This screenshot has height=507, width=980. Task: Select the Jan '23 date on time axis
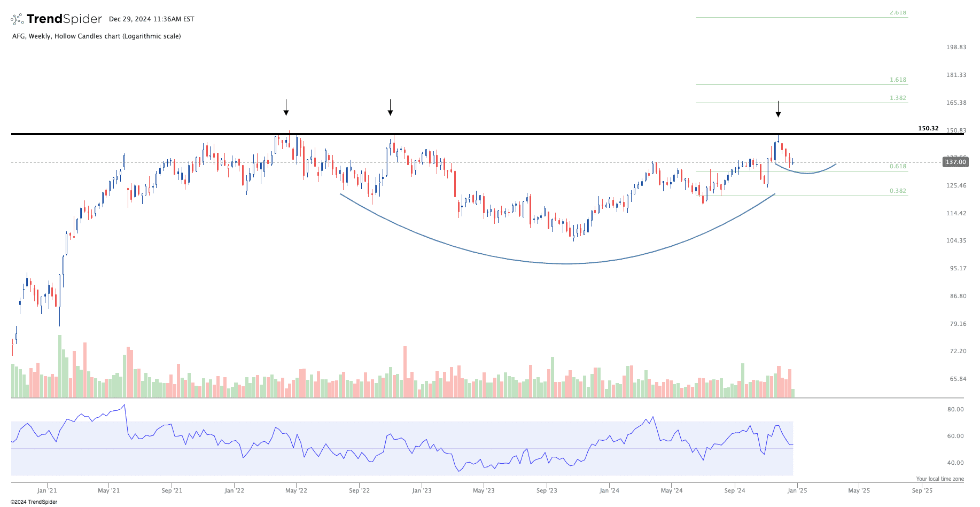(422, 490)
